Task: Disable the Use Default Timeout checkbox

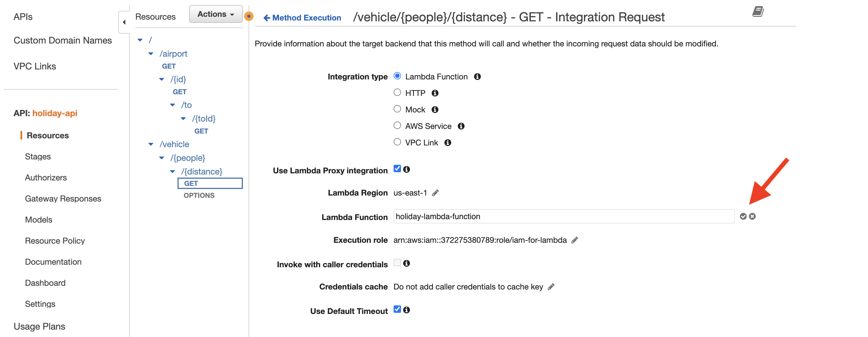Action: tap(397, 310)
